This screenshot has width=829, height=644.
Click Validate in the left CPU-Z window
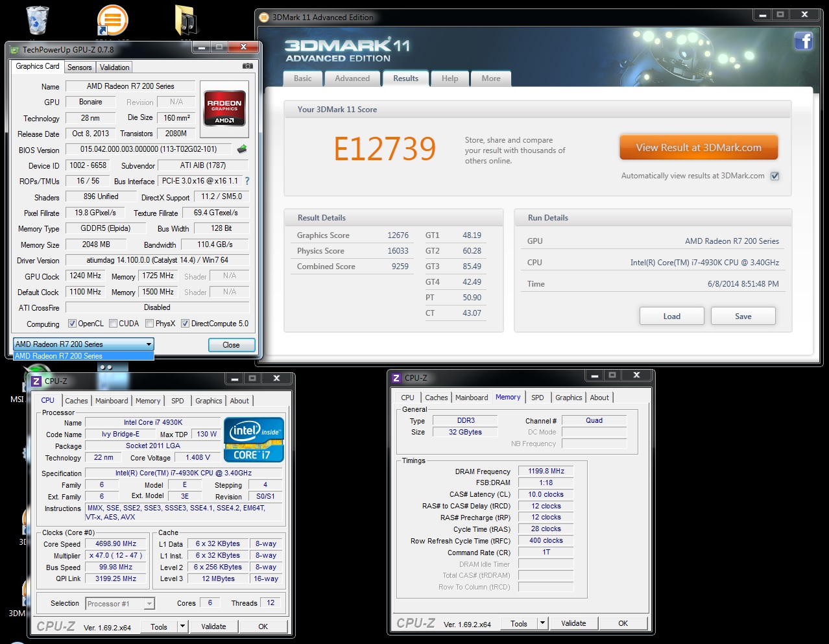click(x=213, y=626)
